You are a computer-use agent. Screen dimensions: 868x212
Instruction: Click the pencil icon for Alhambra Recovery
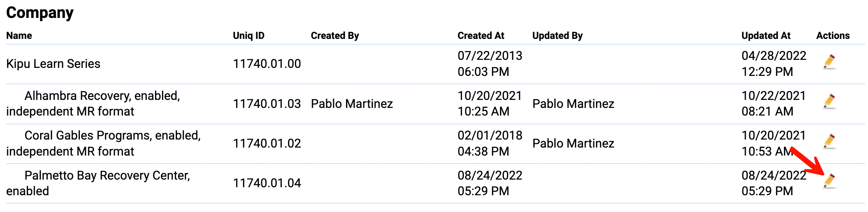pos(829,101)
